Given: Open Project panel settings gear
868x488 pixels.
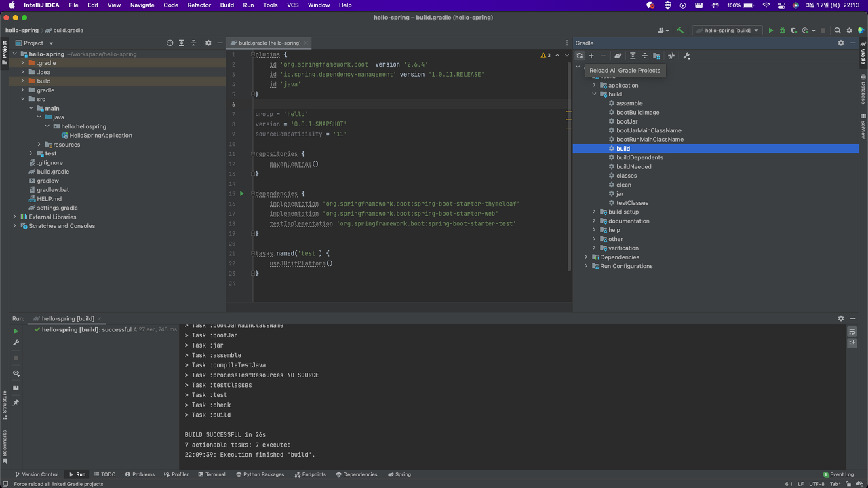Looking at the screenshot, I should (x=208, y=43).
